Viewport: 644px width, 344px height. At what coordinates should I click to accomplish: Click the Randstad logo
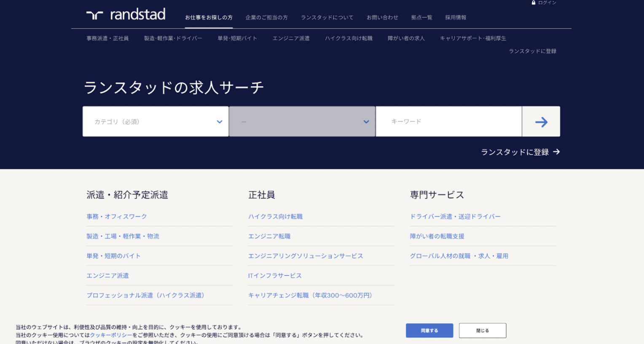click(x=126, y=14)
